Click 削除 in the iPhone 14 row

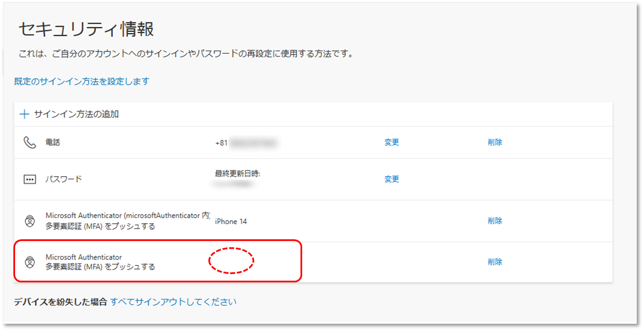(x=495, y=221)
